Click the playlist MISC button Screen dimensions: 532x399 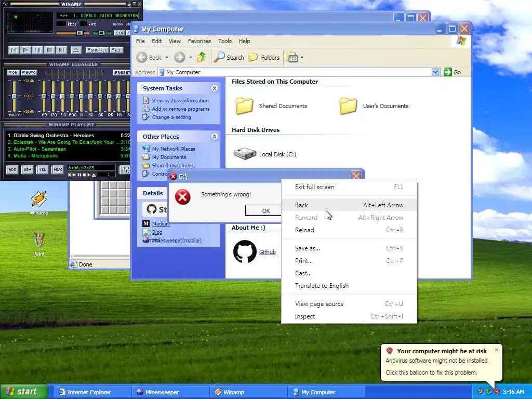click(58, 170)
